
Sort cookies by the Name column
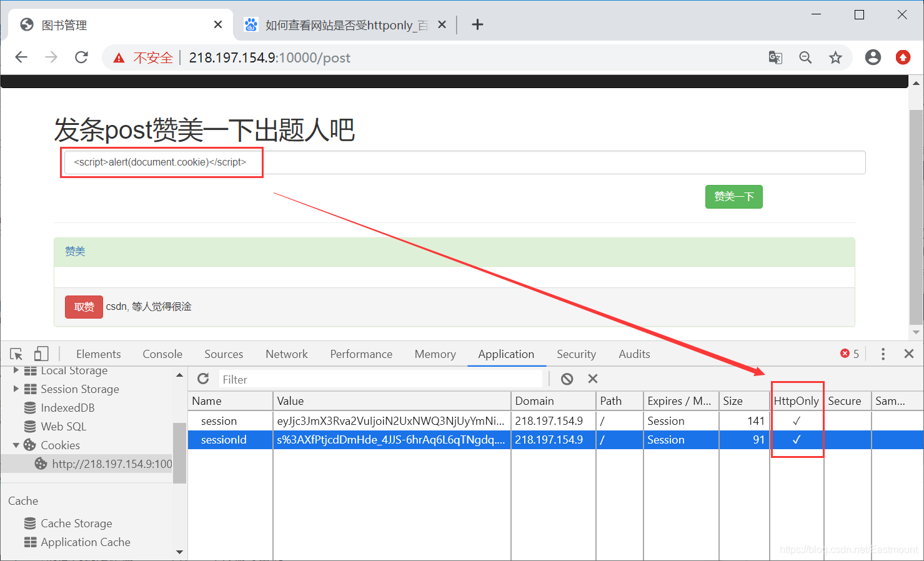[x=230, y=401]
